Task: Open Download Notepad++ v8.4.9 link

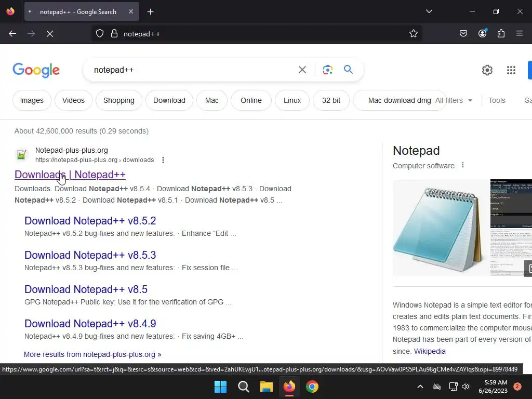Action: click(x=90, y=324)
